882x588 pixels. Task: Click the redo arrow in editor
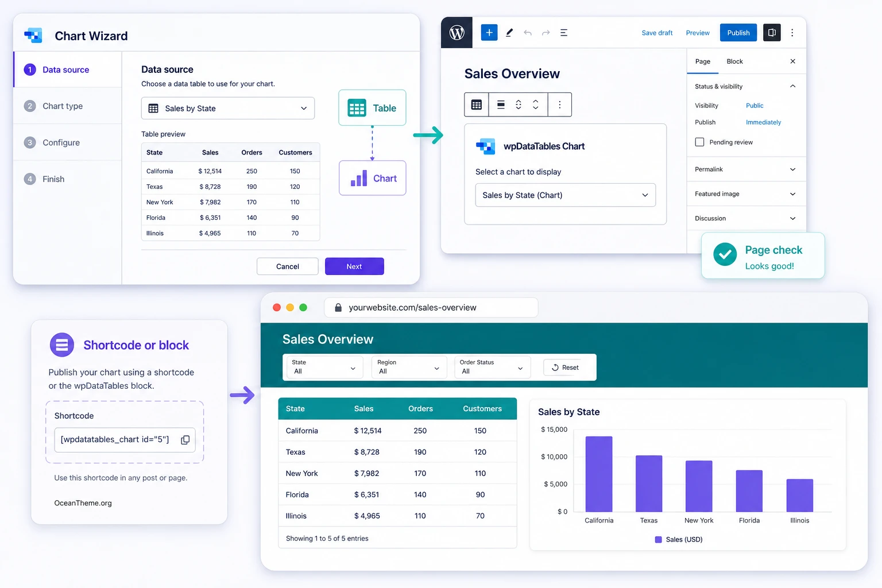[x=546, y=33]
